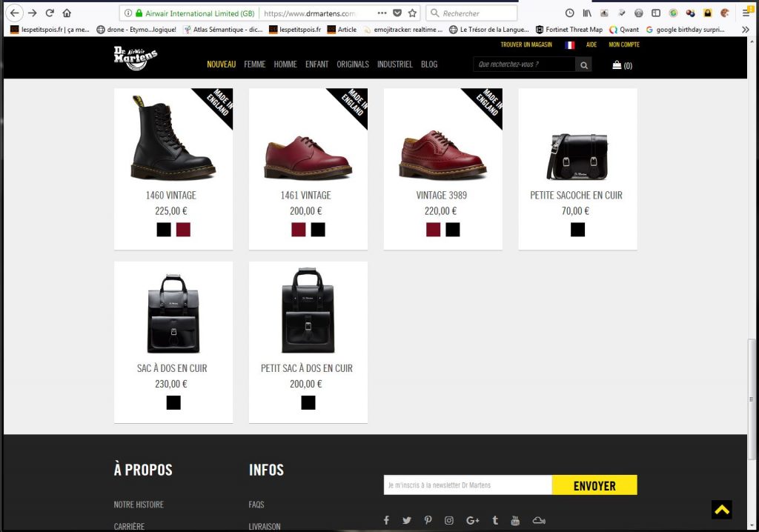Select black swatch for Sac à dos en cuir
The height and width of the screenshot is (532, 759).
173,403
